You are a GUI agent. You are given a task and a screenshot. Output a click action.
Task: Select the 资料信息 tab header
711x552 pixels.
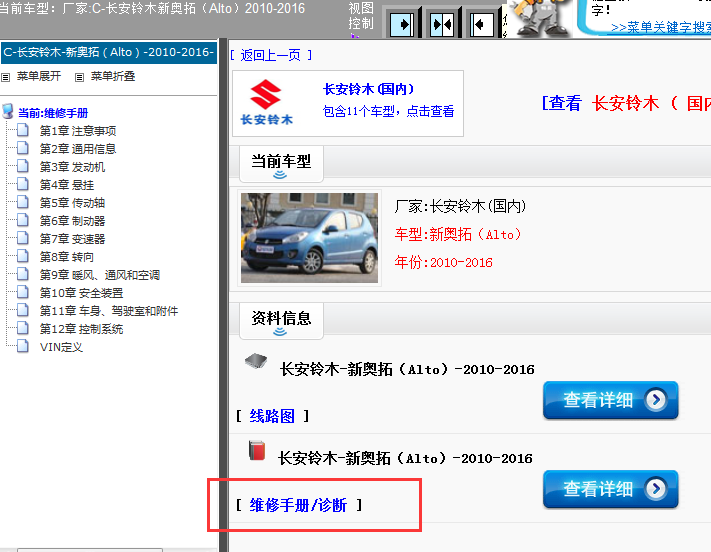pyautogui.click(x=281, y=321)
